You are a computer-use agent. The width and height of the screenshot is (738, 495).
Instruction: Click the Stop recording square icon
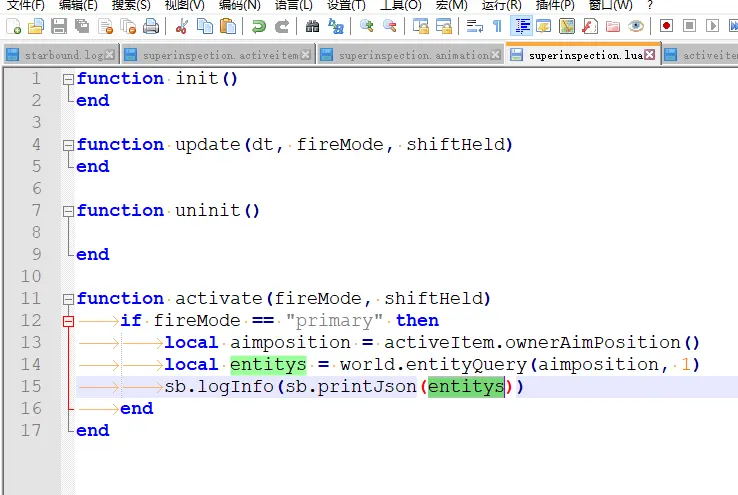click(x=689, y=26)
